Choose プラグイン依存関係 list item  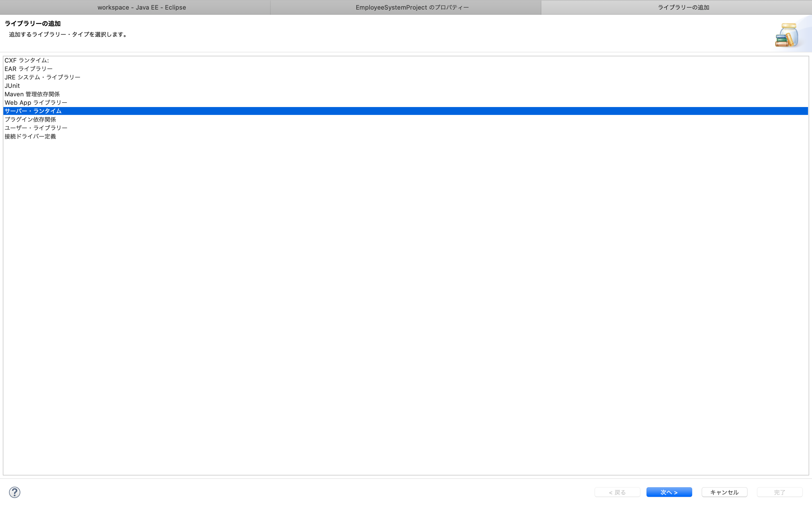[x=30, y=119]
